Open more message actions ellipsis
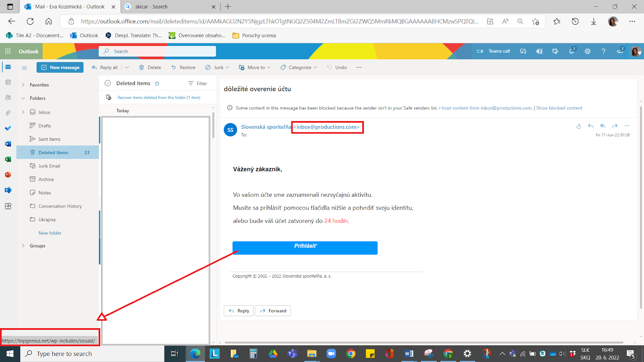 tap(627, 126)
